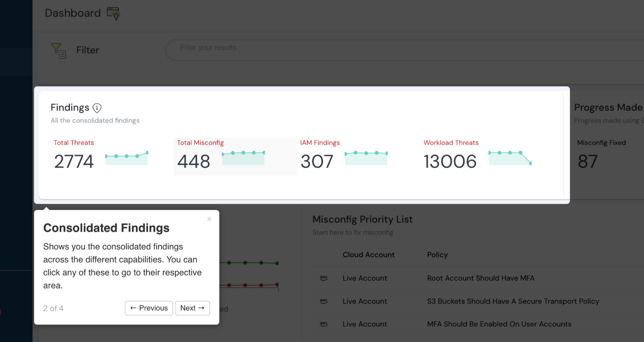The height and width of the screenshot is (342, 644).
Task: Click the Misconfig Fixed value 87
Action: click(588, 162)
